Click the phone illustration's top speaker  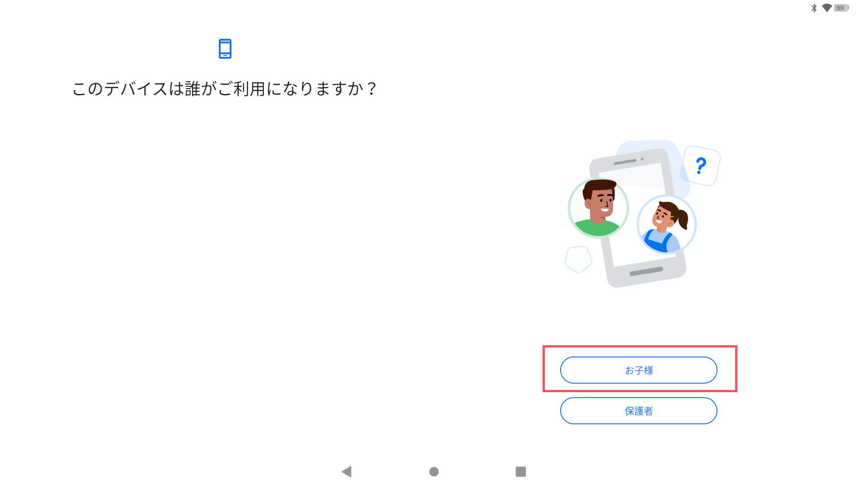click(625, 162)
